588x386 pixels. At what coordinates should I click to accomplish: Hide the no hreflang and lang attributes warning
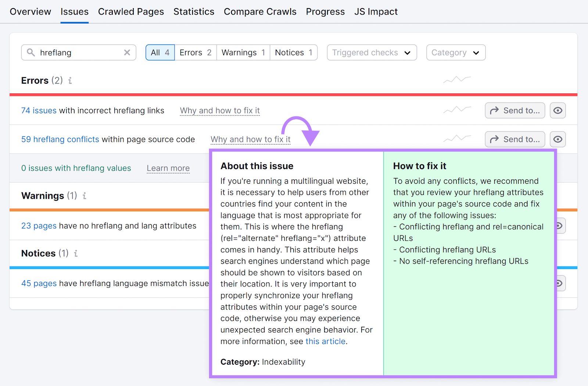[x=561, y=226]
